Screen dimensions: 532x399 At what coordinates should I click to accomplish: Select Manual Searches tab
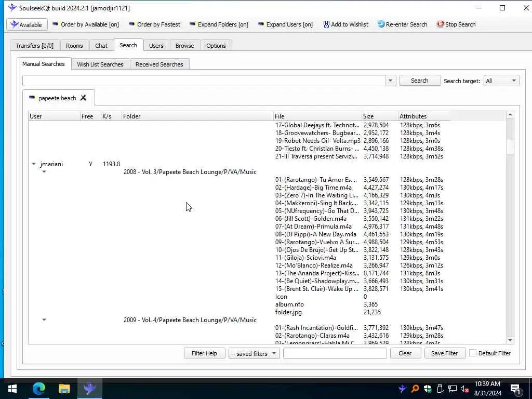click(x=44, y=64)
